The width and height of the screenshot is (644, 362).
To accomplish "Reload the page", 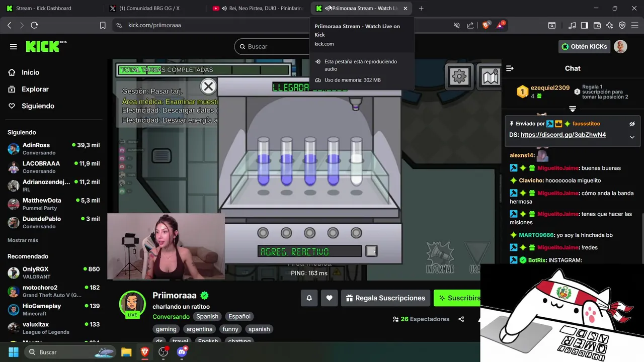I will [x=34, y=25].
